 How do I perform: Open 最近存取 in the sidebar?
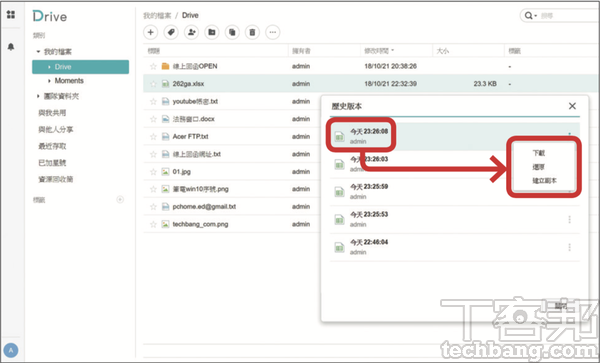coord(52,146)
